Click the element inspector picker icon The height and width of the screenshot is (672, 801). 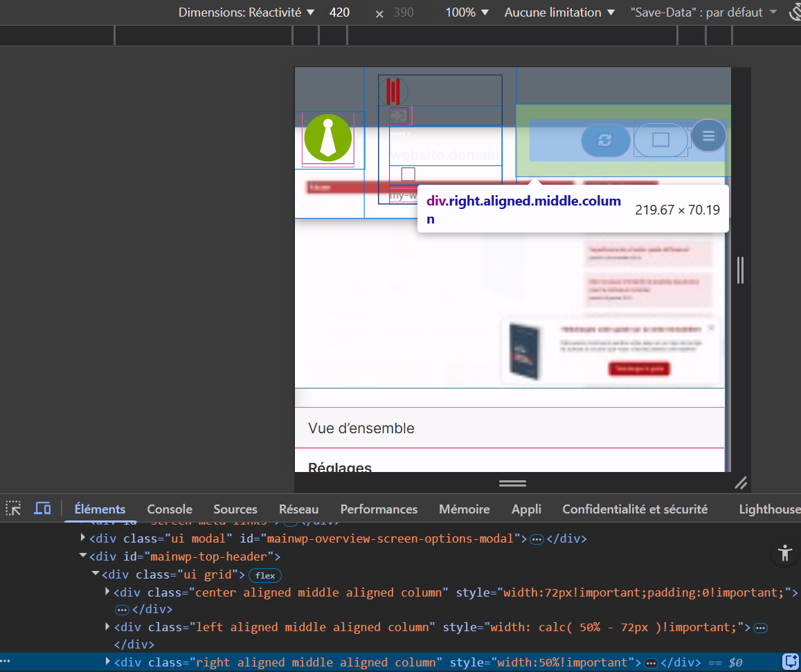pyautogui.click(x=13, y=509)
